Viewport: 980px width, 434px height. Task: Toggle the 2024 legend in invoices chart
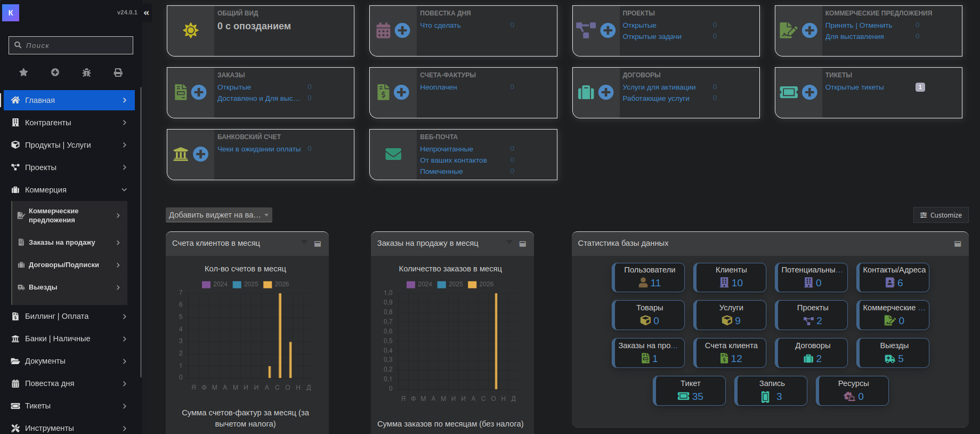point(215,284)
